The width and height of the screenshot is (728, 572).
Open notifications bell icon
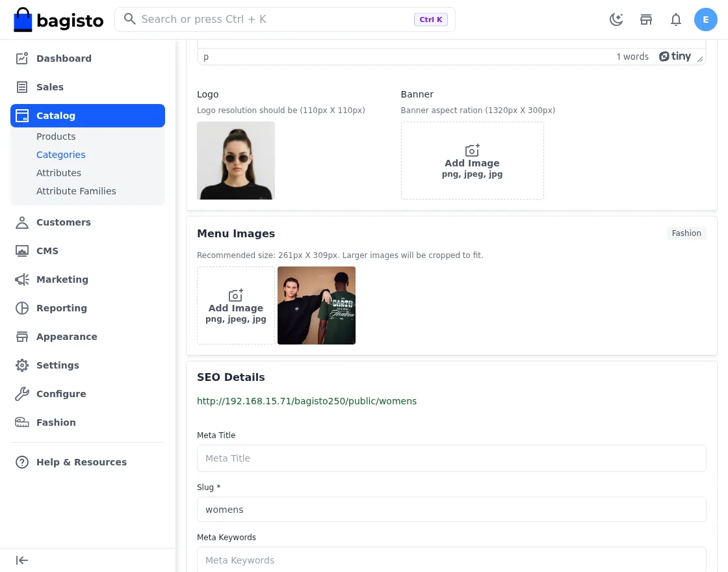click(x=676, y=19)
